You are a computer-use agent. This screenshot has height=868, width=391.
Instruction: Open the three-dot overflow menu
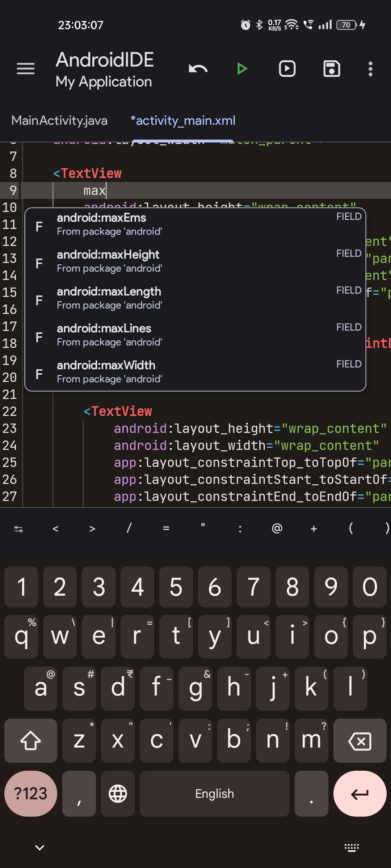coord(370,69)
